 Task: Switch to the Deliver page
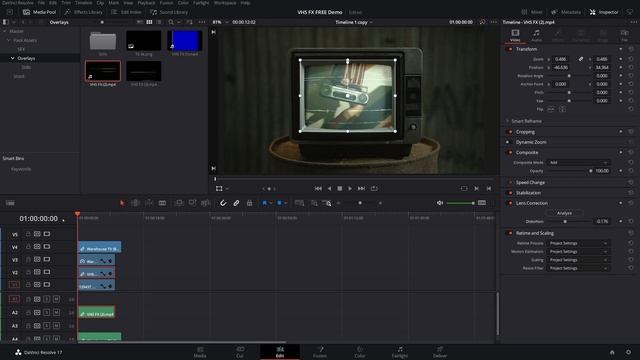coord(440,352)
